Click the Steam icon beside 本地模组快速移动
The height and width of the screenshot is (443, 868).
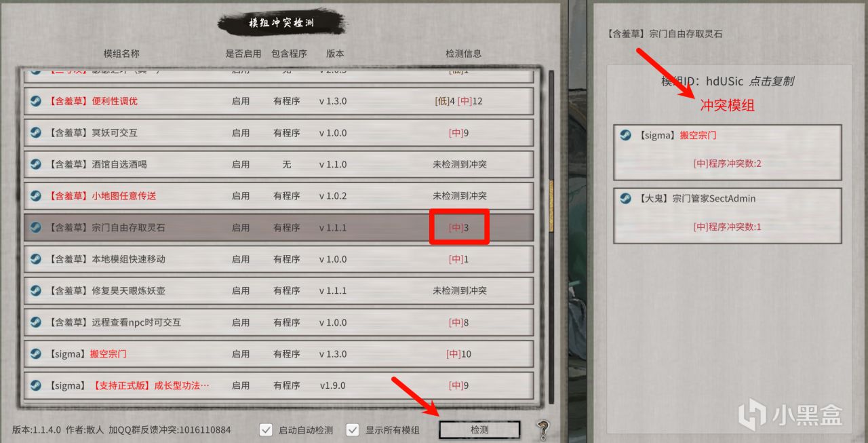35,259
